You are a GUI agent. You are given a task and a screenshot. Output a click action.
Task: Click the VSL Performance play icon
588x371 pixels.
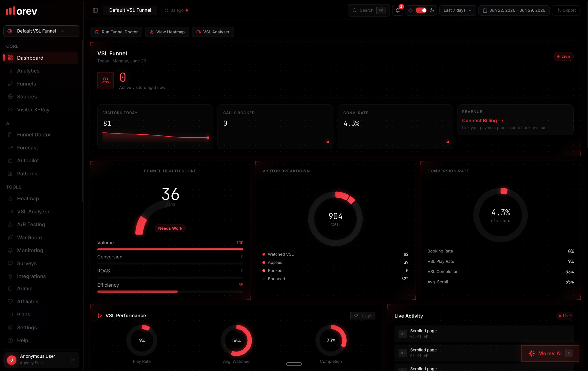coord(100,316)
